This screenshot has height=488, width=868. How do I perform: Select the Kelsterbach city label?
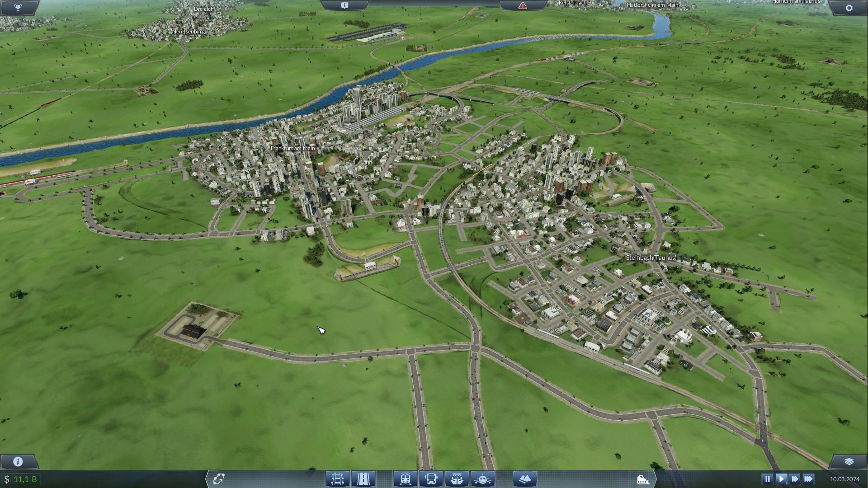[x=572, y=3]
